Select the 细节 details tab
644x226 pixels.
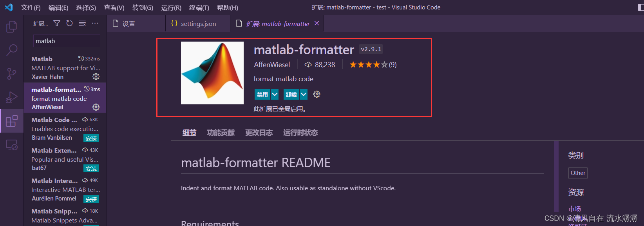point(189,133)
